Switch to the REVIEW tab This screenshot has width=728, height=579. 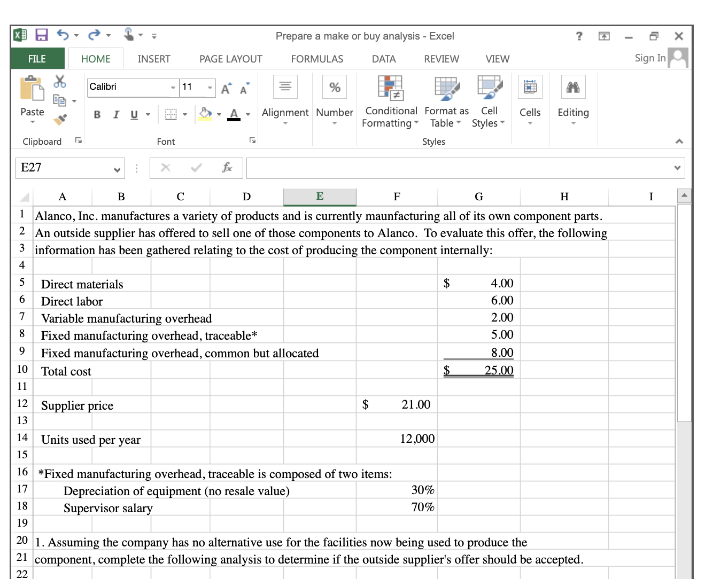point(442,59)
